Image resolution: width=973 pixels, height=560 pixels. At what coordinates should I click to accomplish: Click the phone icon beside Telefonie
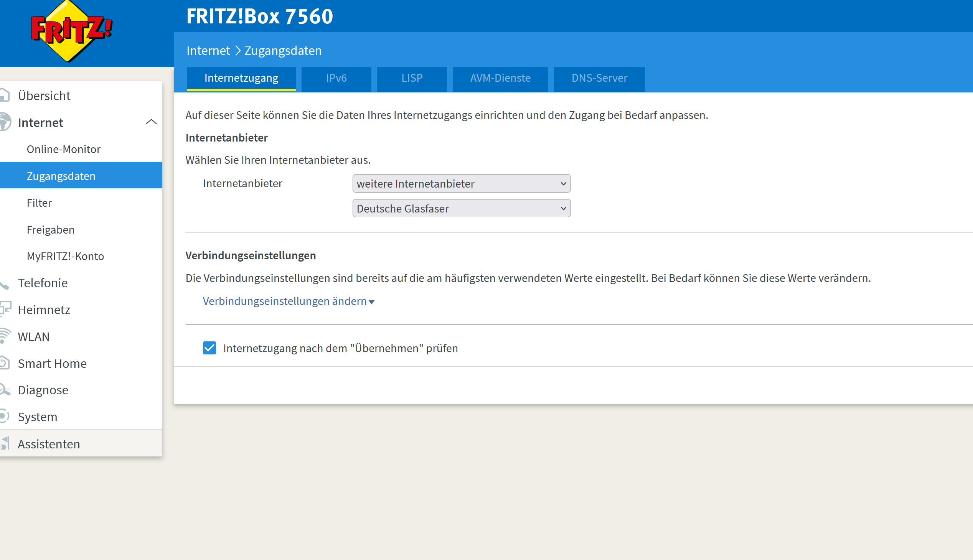(4, 284)
